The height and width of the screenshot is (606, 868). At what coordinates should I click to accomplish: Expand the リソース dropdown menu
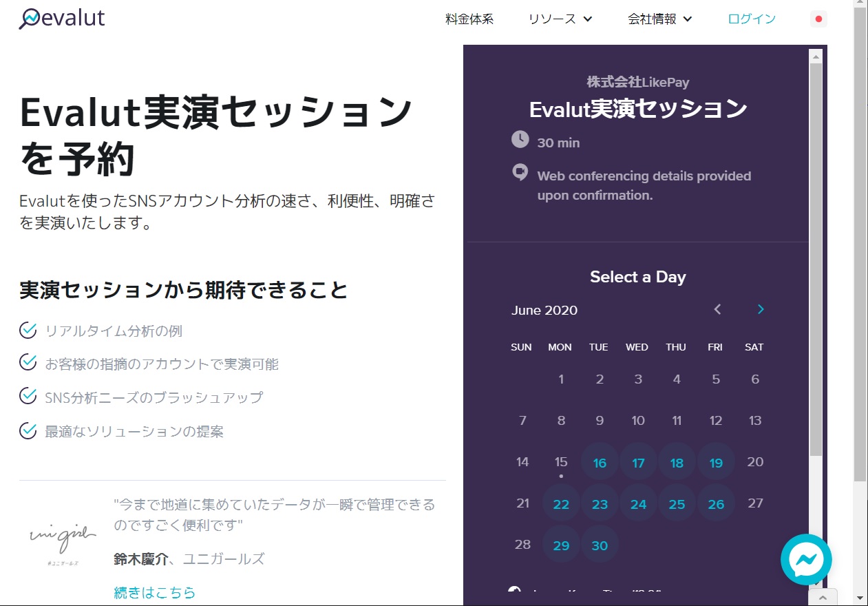coord(560,19)
